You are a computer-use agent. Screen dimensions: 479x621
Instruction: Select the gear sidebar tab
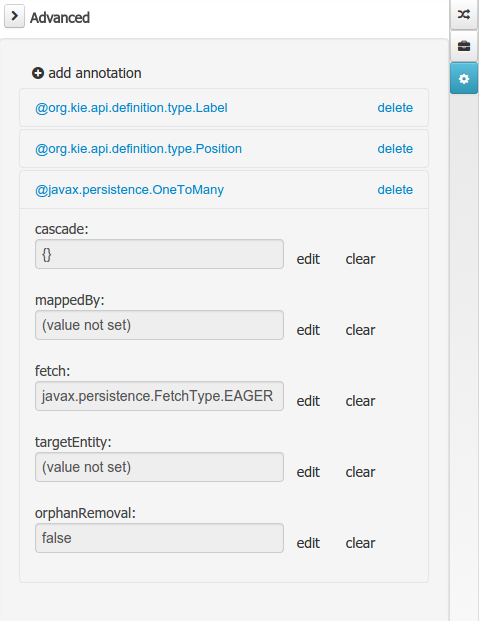[x=464, y=78]
